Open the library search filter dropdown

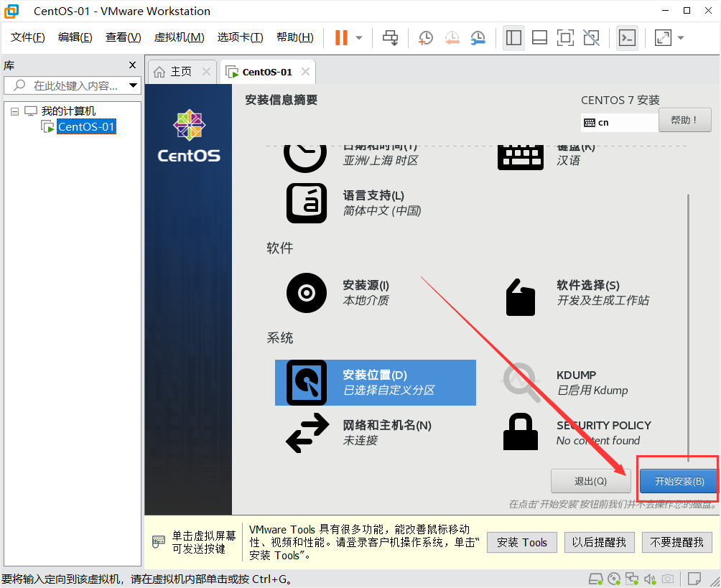(133, 84)
